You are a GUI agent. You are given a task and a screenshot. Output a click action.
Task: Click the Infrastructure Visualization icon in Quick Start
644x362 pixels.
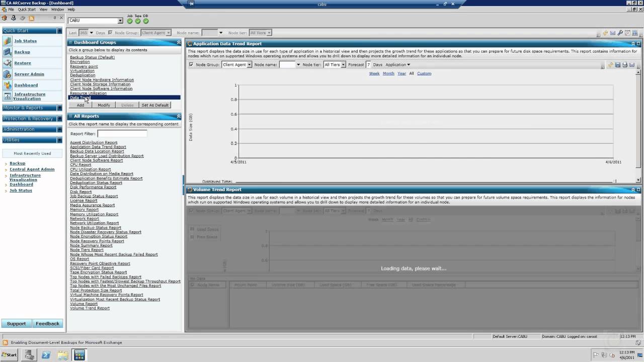(7, 97)
